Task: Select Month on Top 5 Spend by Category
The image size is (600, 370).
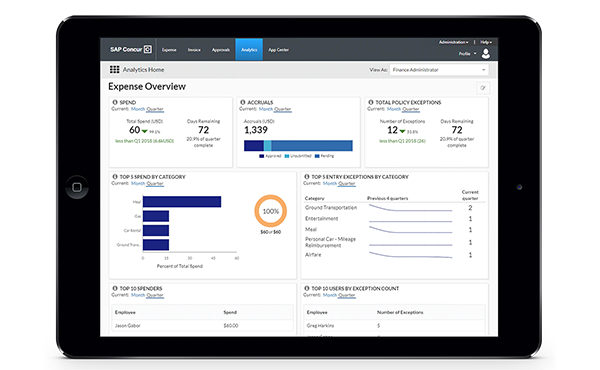Action: [138, 183]
